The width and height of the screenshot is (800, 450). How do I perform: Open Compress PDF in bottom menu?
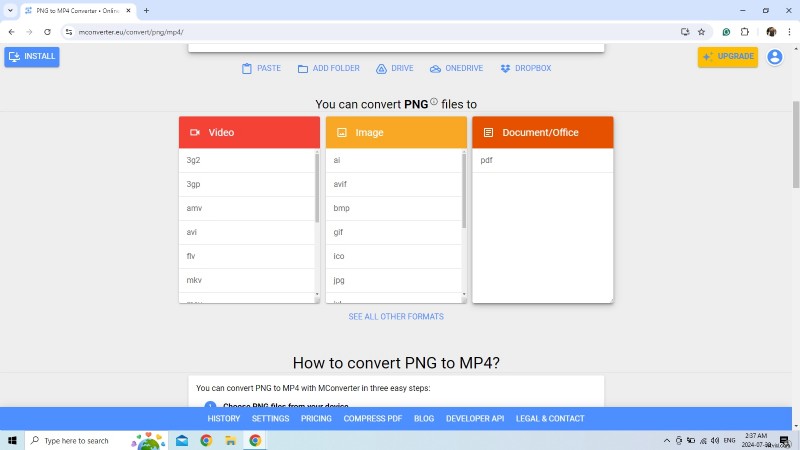372,418
